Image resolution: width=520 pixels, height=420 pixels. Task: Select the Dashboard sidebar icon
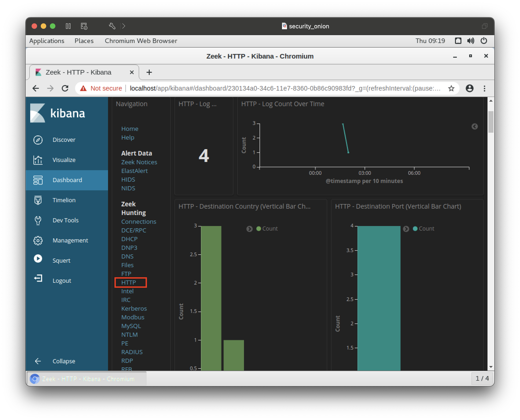[38, 180]
